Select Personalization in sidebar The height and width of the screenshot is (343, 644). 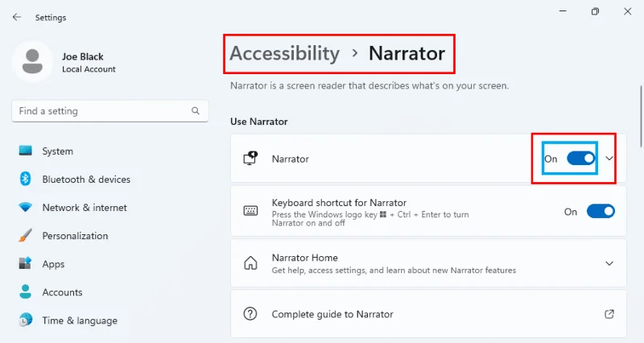(x=75, y=236)
